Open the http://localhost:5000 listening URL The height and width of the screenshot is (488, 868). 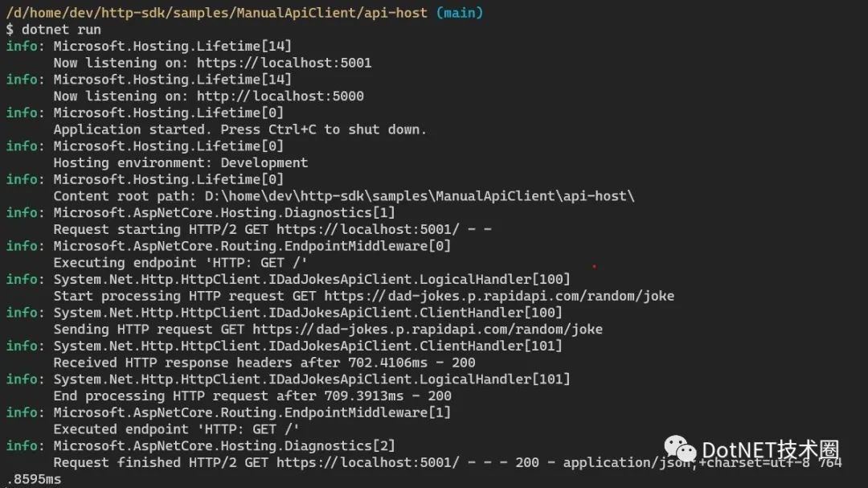point(280,96)
